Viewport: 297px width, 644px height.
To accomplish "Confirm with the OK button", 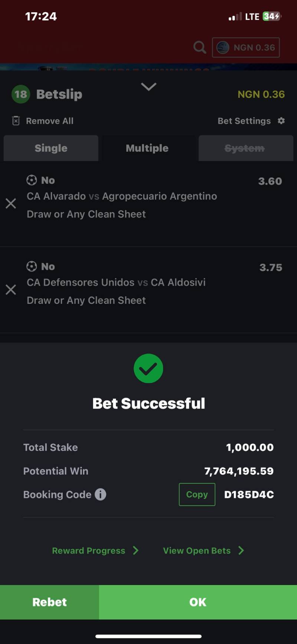I will click(198, 602).
